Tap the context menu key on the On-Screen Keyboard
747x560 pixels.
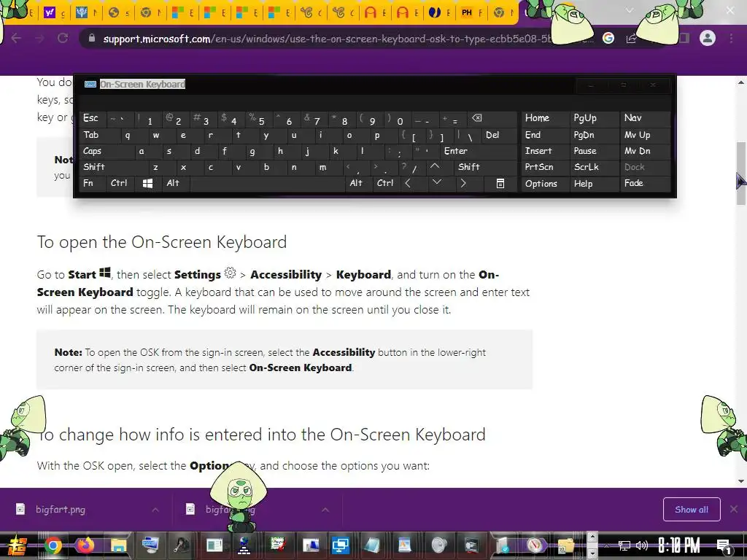500,183
